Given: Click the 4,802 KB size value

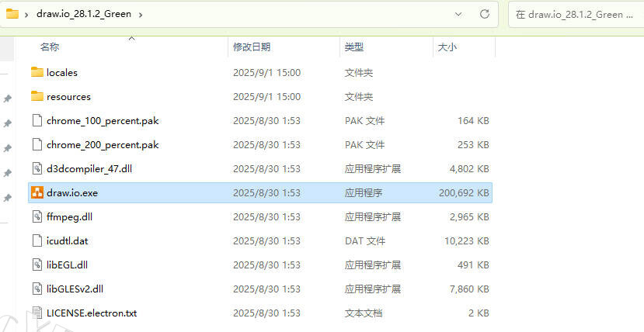Looking at the screenshot, I should [469, 169].
